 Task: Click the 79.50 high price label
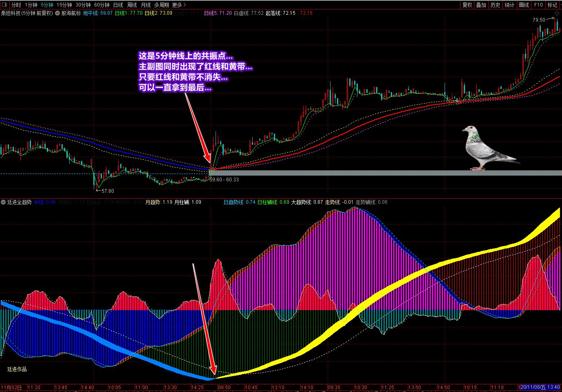click(x=539, y=20)
